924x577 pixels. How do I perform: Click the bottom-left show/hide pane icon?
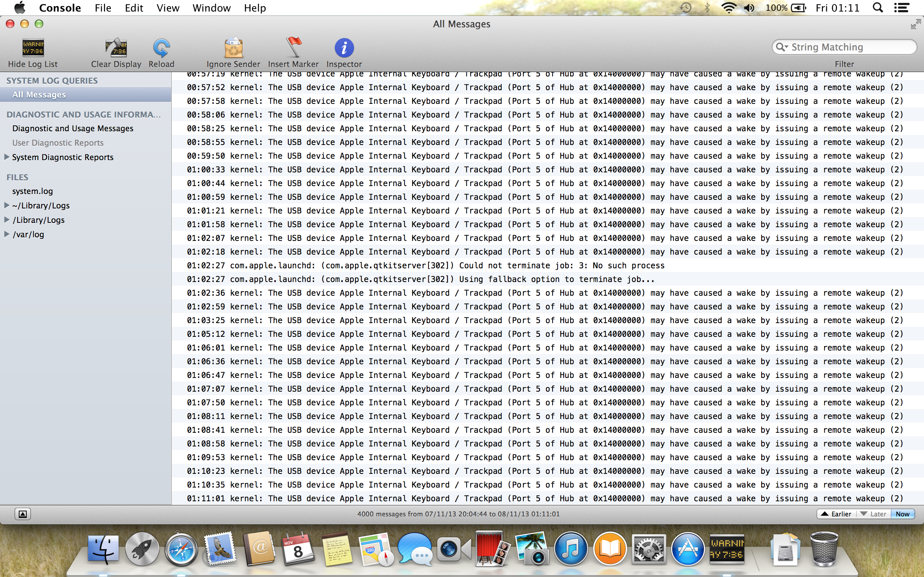click(22, 514)
